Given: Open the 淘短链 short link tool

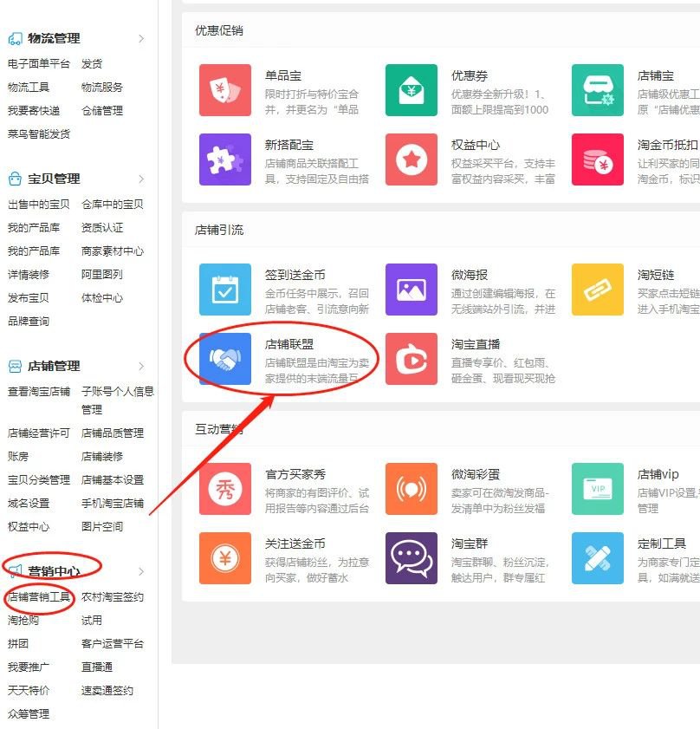Looking at the screenshot, I should 600,290.
